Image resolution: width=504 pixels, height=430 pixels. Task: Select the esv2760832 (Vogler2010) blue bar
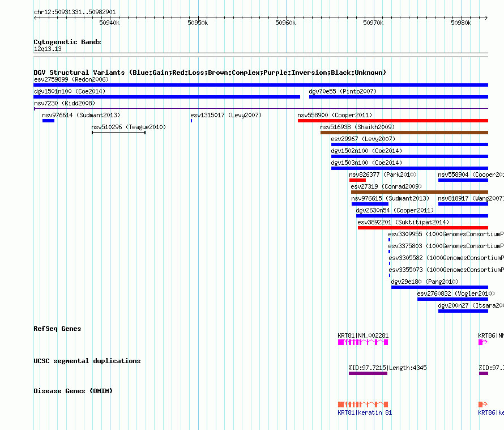(452, 299)
